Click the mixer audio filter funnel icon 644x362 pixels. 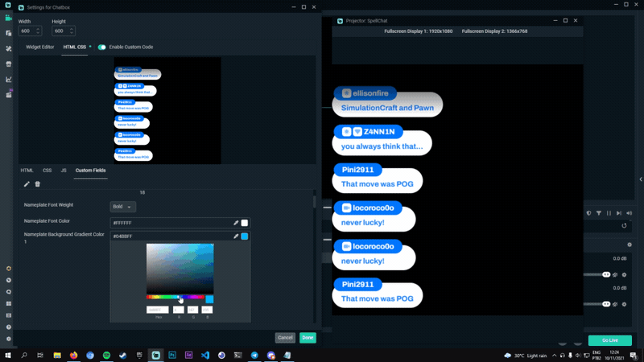[x=599, y=213]
